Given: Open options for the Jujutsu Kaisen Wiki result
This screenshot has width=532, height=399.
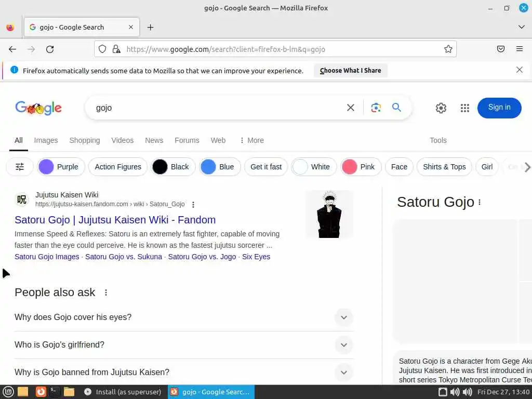Looking at the screenshot, I should tap(193, 205).
